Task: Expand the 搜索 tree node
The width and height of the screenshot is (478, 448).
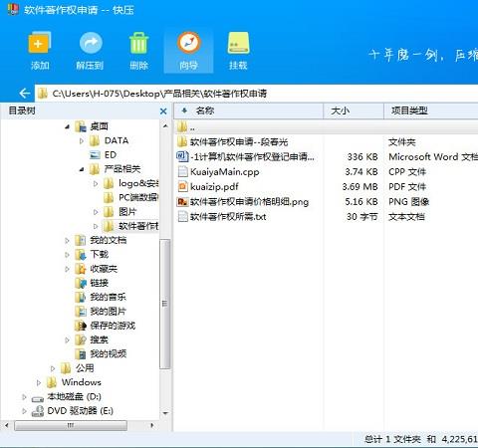Action: 68,339
